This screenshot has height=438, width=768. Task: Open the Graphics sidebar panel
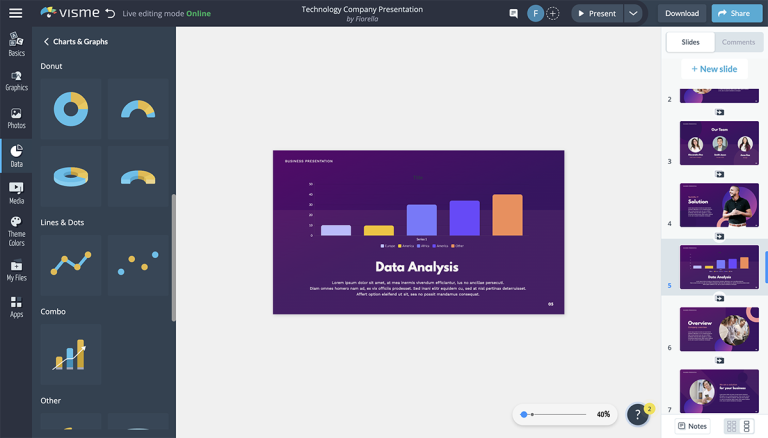click(16, 81)
